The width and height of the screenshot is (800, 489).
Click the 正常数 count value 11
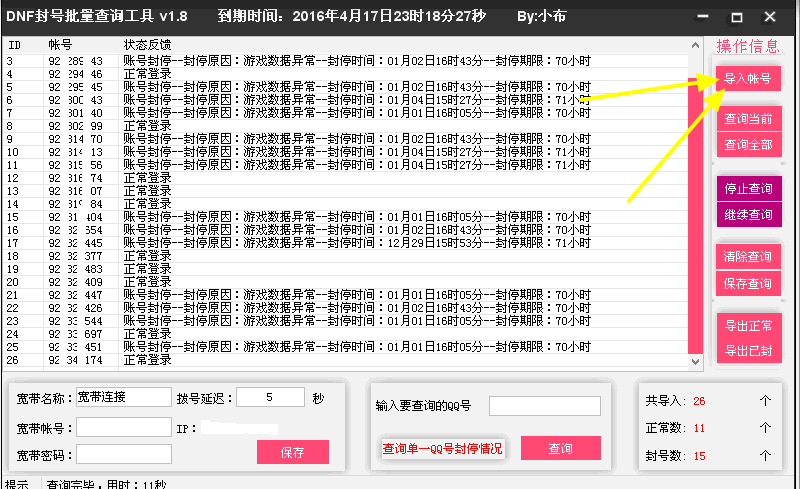coord(699,428)
